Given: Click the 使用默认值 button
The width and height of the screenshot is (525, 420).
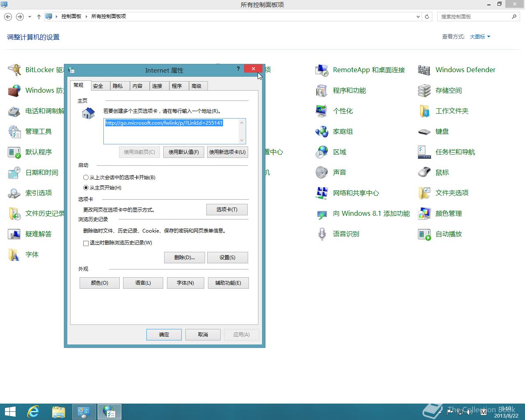Looking at the screenshot, I should (x=184, y=152).
